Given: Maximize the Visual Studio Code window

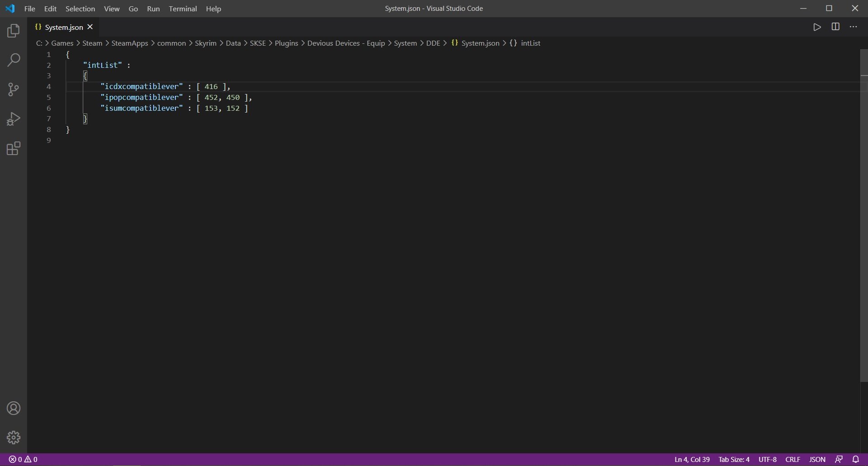Looking at the screenshot, I should coord(829,9).
